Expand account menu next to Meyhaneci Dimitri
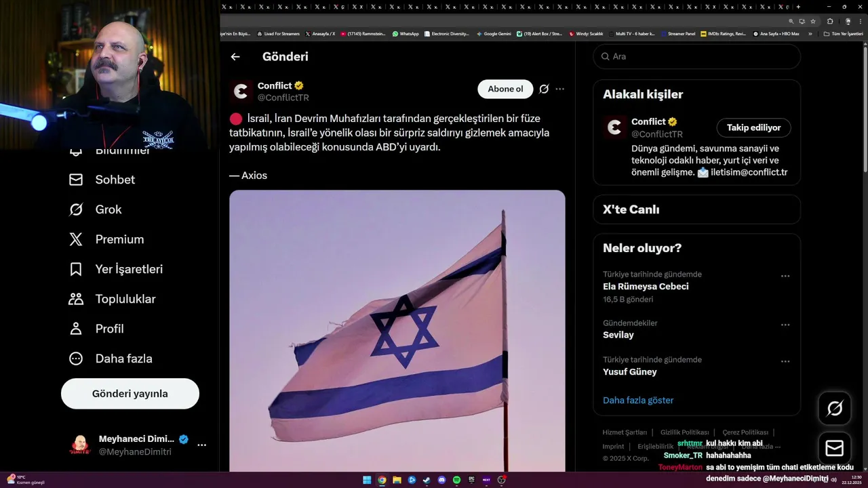868x488 pixels. click(201, 445)
